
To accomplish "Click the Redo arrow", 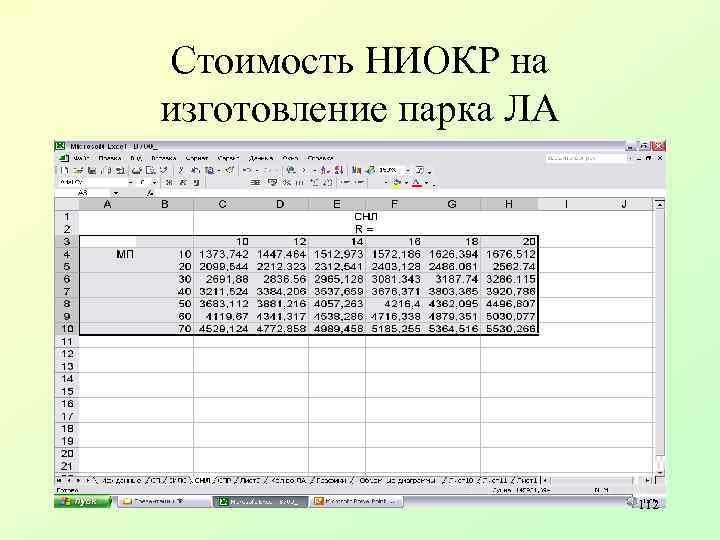I will (x=268, y=170).
